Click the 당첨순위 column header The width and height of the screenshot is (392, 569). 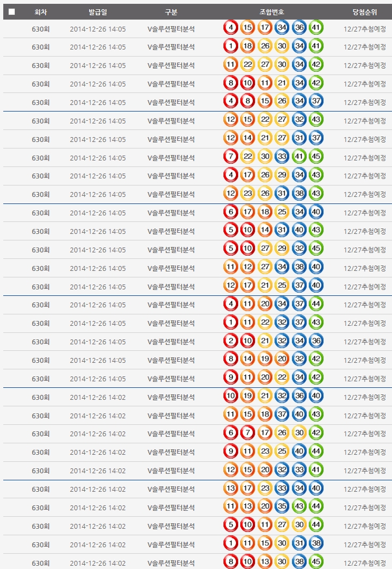tap(365, 12)
